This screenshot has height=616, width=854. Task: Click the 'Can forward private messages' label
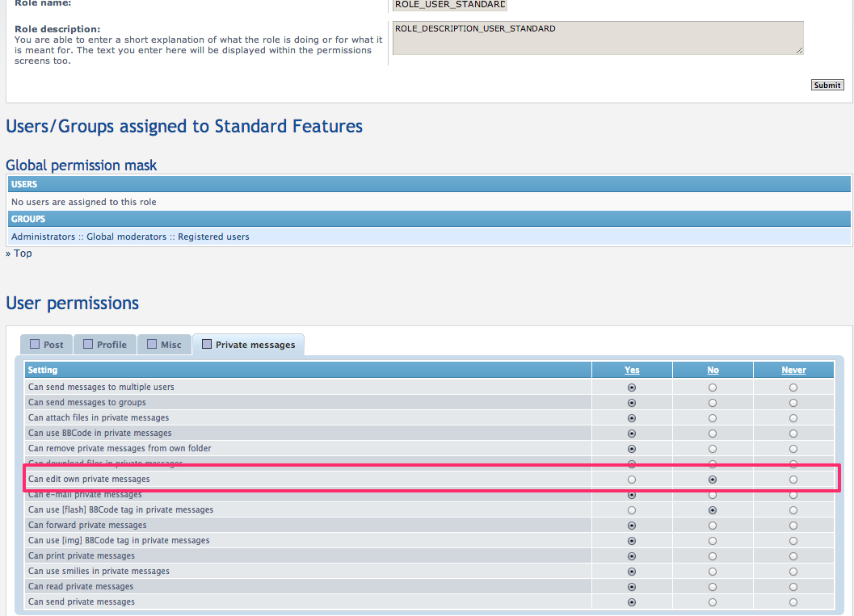point(87,525)
